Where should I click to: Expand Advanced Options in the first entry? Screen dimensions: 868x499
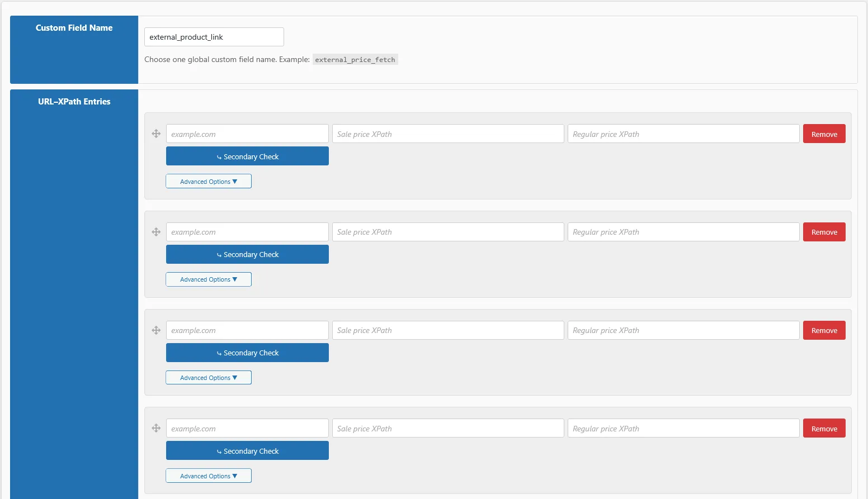point(209,181)
